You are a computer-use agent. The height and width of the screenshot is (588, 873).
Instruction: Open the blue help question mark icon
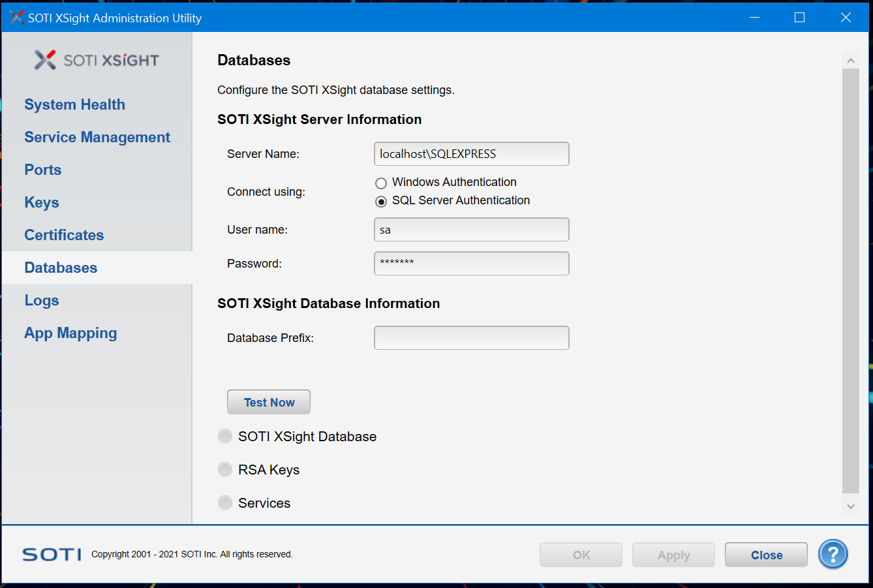(833, 555)
